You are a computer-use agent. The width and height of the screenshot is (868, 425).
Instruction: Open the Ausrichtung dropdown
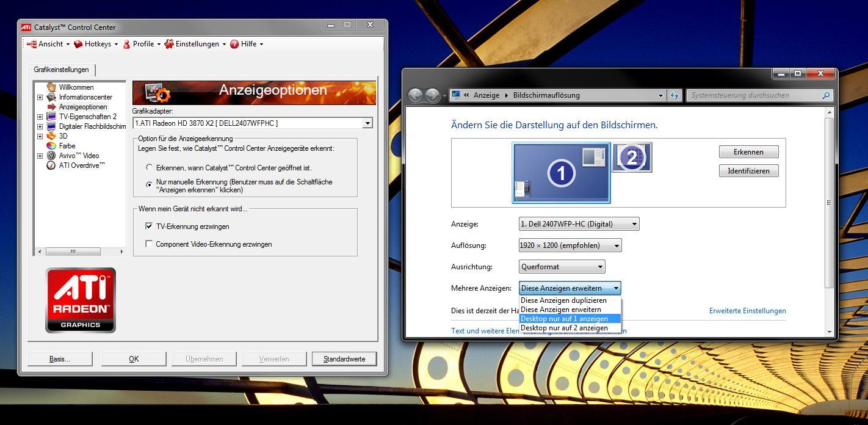562,267
